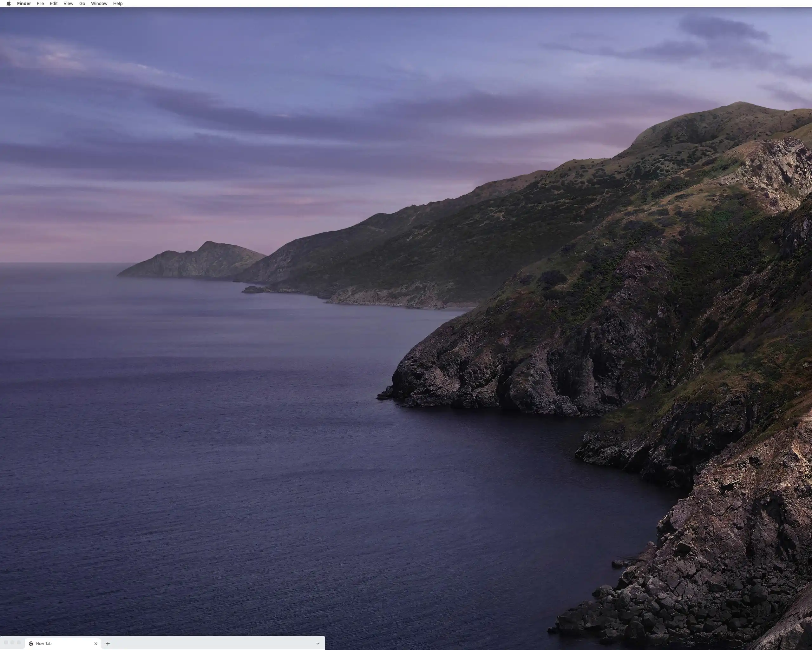Screen dimensions: 812x650
Task: Open the Help menu
Action: pos(118,3)
